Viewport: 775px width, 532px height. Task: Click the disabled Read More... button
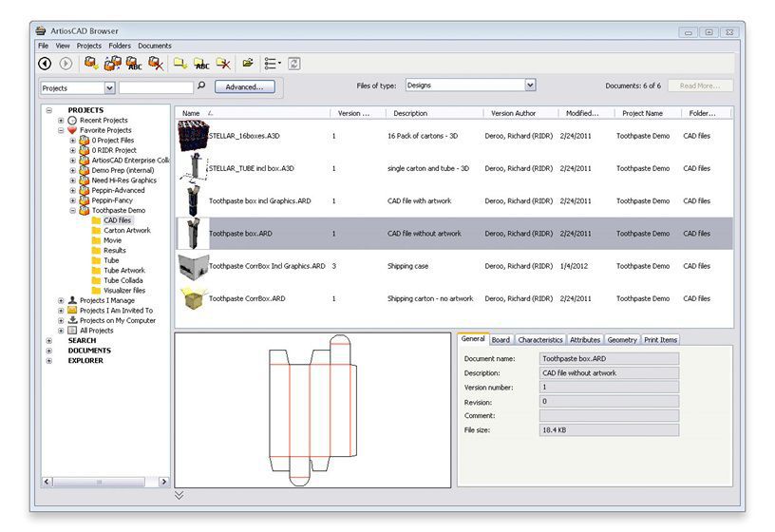tap(700, 85)
